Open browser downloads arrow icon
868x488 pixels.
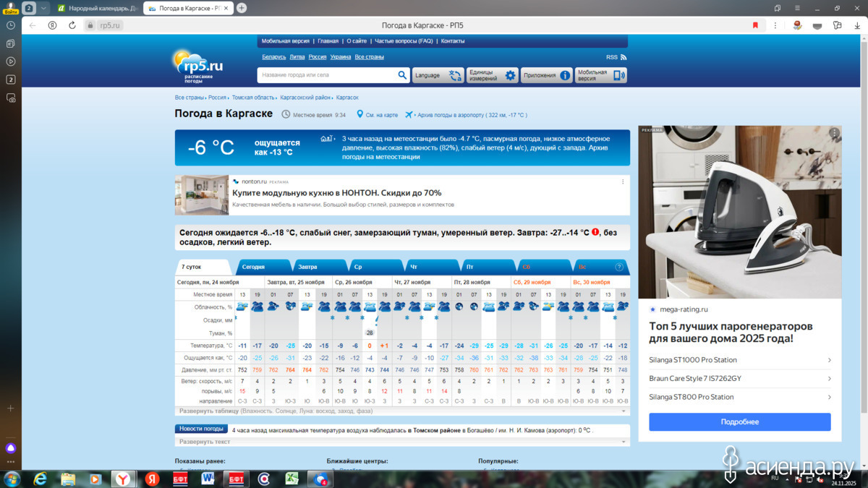(x=856, y=25)
